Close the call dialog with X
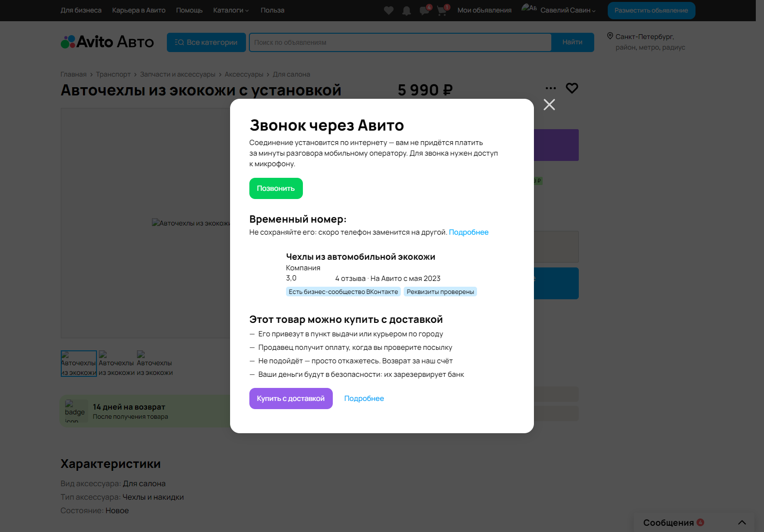The height and width of the screenshot is (532, 764). click(549, 105)
